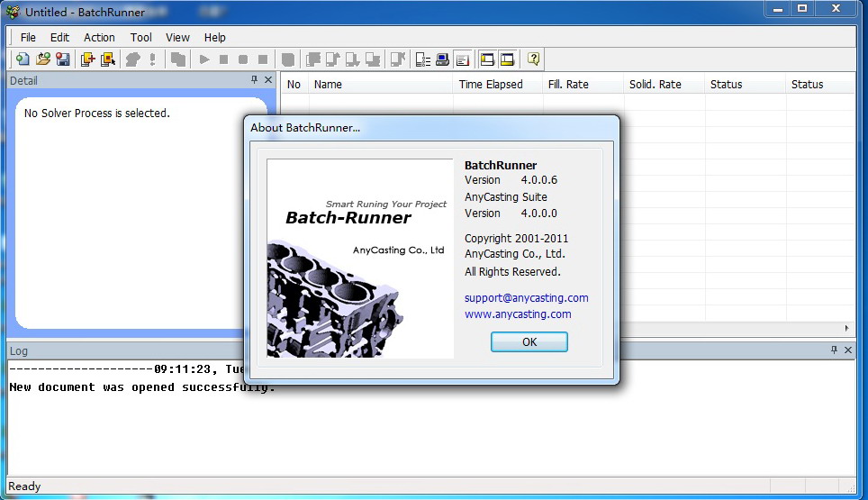This screenshot has width=868, height=500.
Task: Click the select project icon with cursor
Action: pos(108,59)
